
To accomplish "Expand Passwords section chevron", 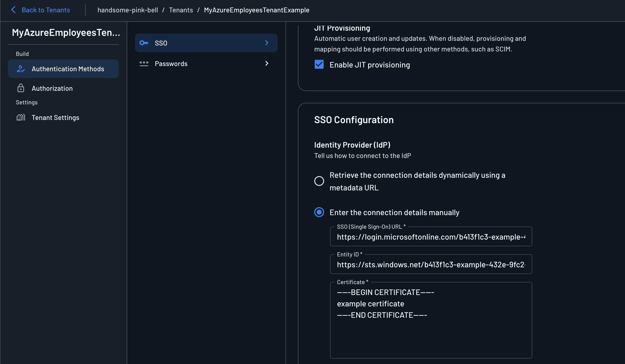I will [267, 64].
